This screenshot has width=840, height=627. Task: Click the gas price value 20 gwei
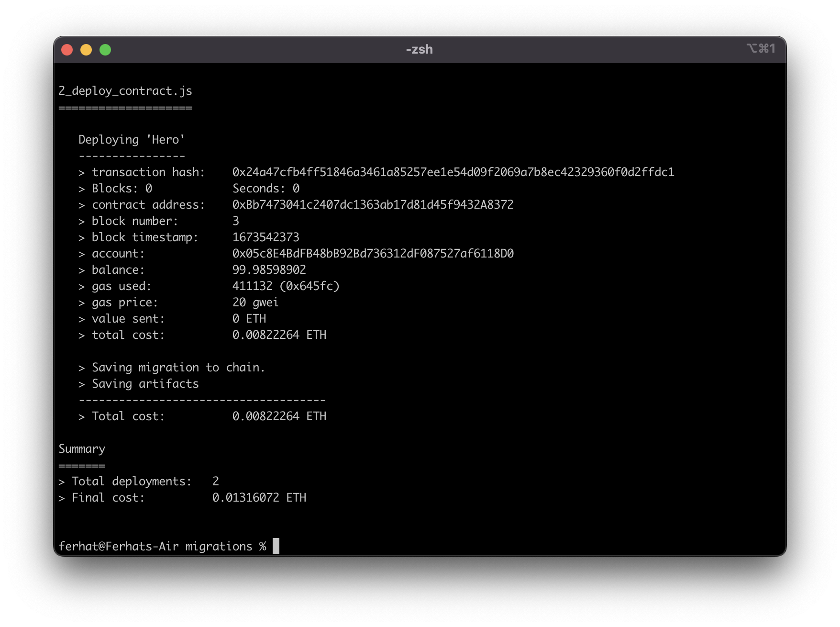pos(255,302)
